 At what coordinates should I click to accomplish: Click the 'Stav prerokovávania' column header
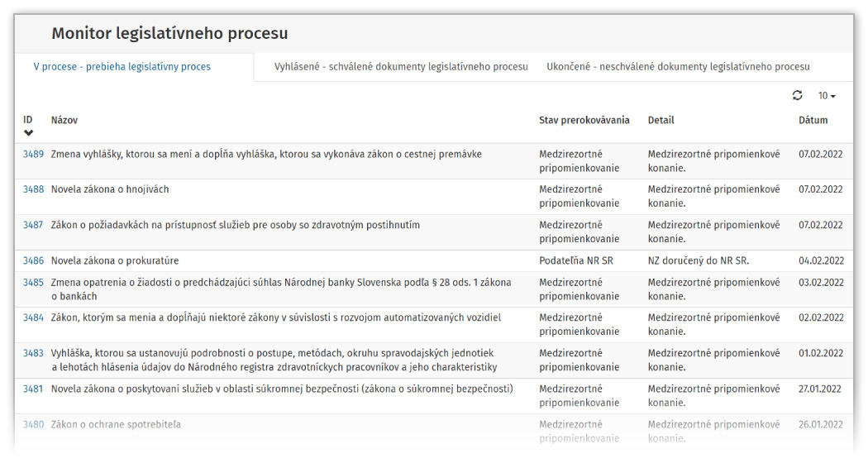point(584,120)
